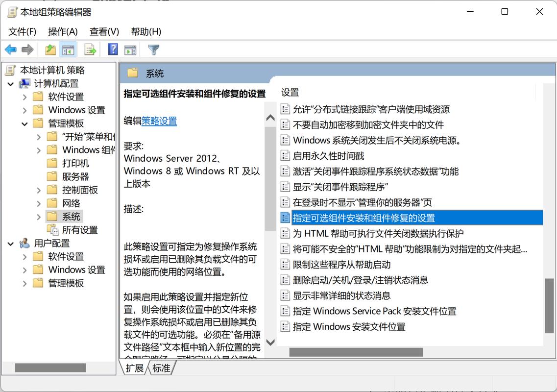Image resolution: width=557 pixels, height=392 pixels.
Task: Select 显示"关闭事件跟踪程序" policy
Action: (340, 187)
